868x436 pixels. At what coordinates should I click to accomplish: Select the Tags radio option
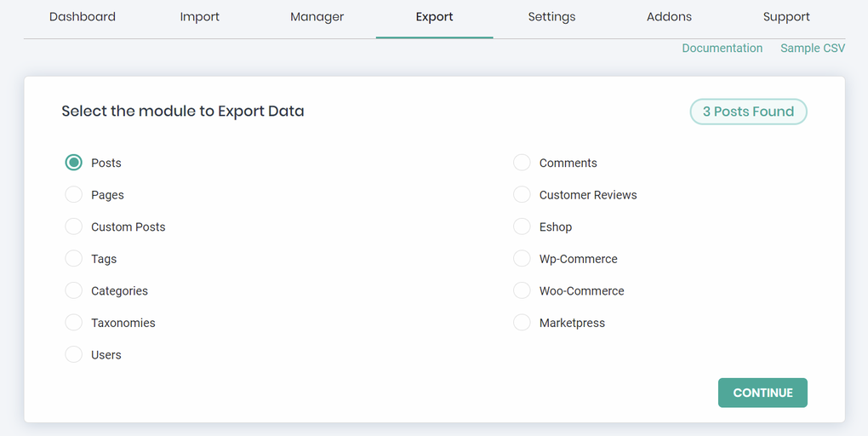[x=74, y=259]
